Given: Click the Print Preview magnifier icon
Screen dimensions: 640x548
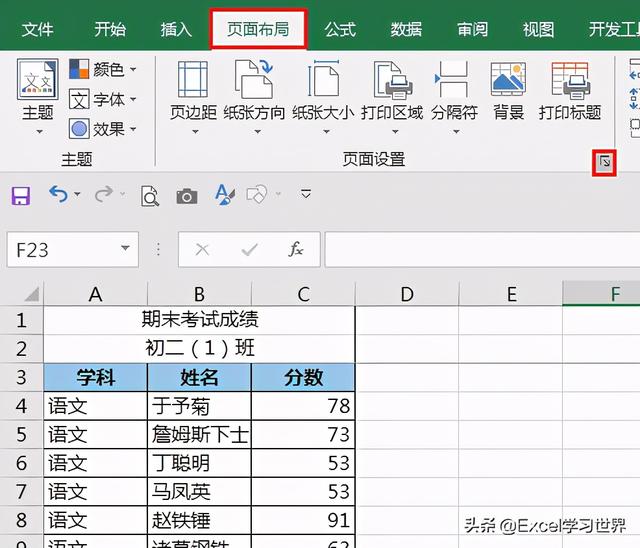Looking at the screenshot, I should [150, 196].
